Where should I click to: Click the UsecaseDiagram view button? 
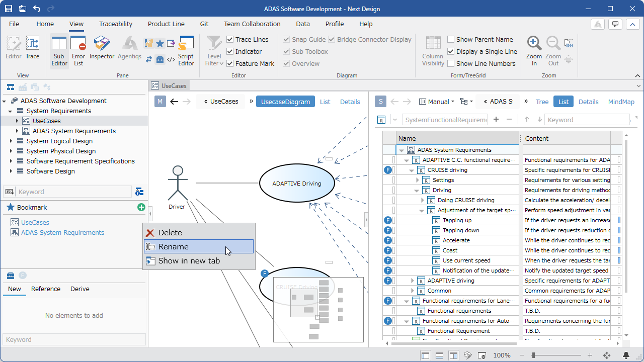285,102
